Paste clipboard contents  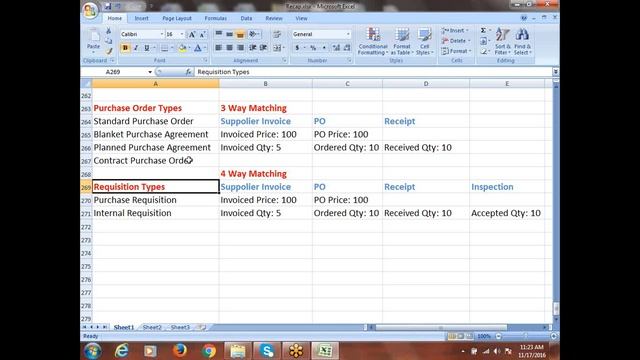[93, 40]
